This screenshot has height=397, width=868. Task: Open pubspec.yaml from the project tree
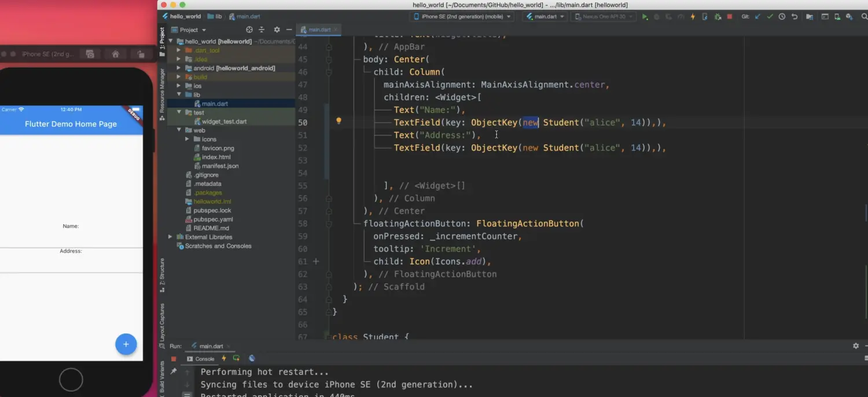pos(212,219)
